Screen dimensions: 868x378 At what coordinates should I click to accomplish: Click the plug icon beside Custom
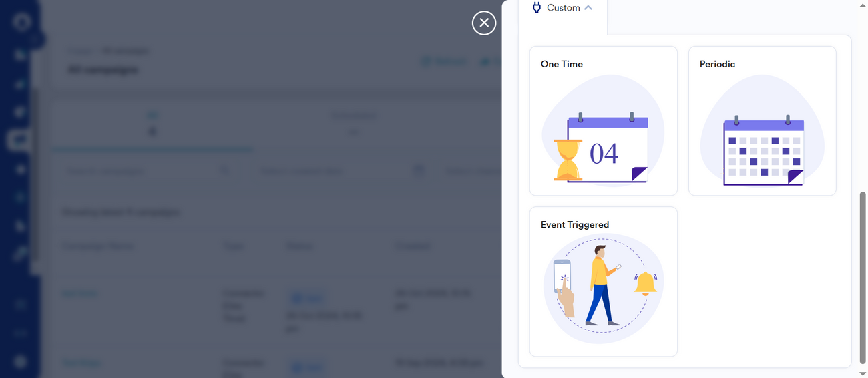(536, 8)
